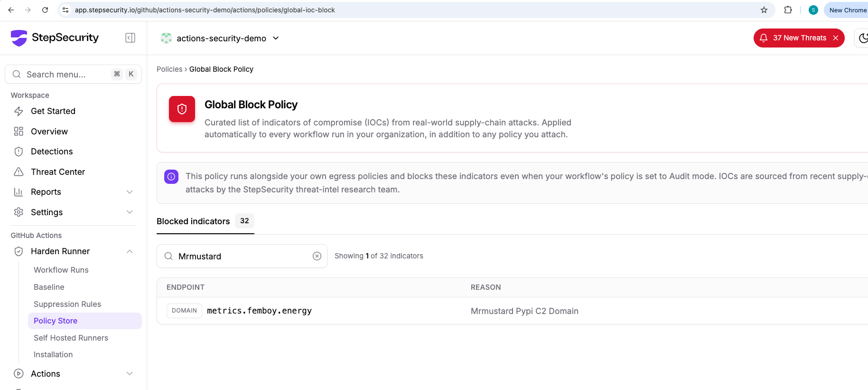This screenshot has width=868, height=390.
Task: Open the actions-security-demo organization dropdown
Action: click(220, 38)
